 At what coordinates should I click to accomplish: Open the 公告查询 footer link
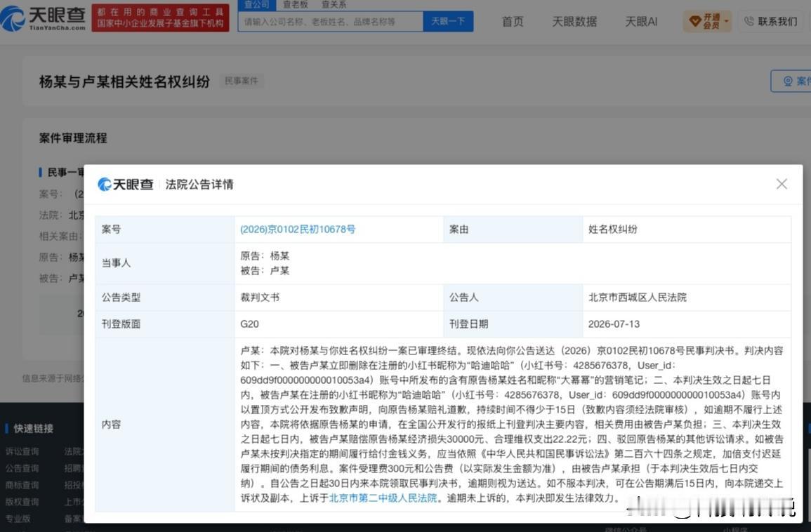(x=22, y=468)
